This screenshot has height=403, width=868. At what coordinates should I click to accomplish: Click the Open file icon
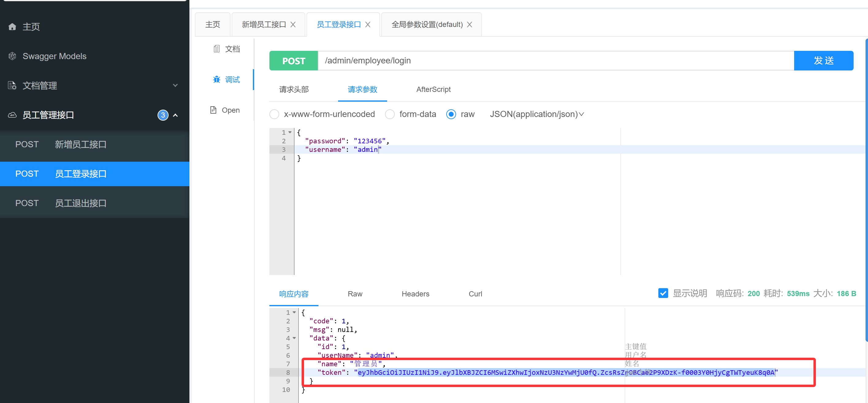[x=213, y=110]
